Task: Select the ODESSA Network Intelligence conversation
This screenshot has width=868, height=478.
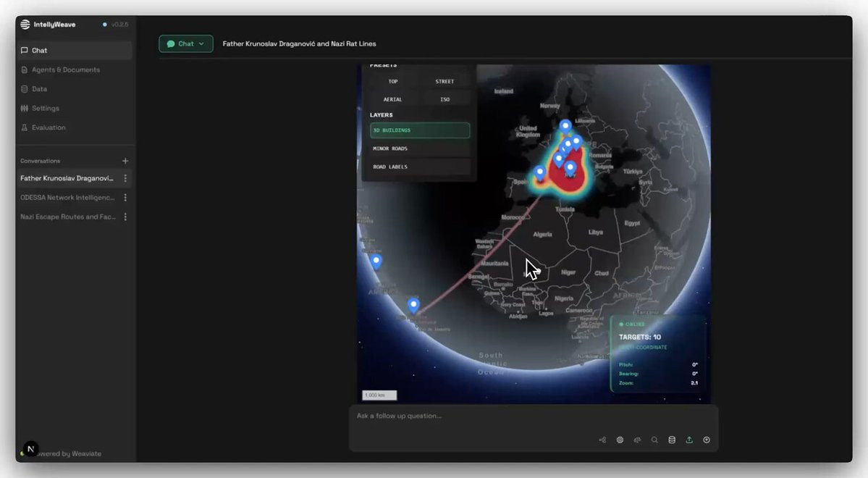Action: point(67,197)
